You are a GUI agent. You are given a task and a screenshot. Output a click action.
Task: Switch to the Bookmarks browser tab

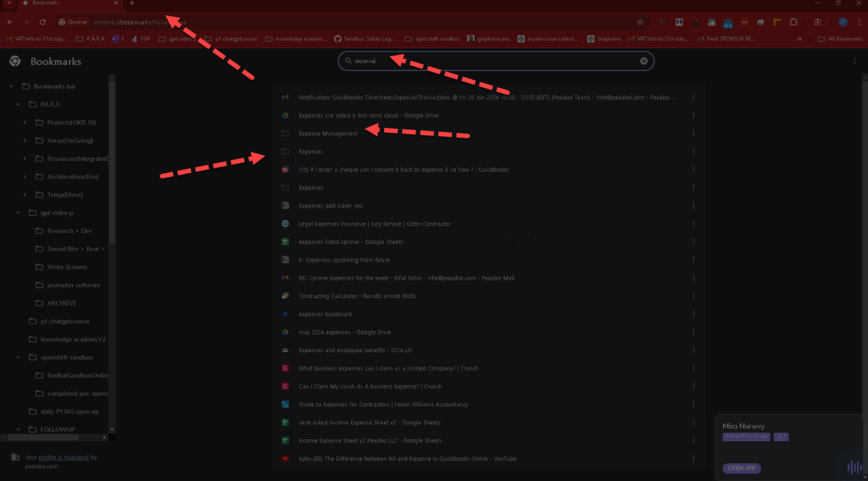click(70, 3)
